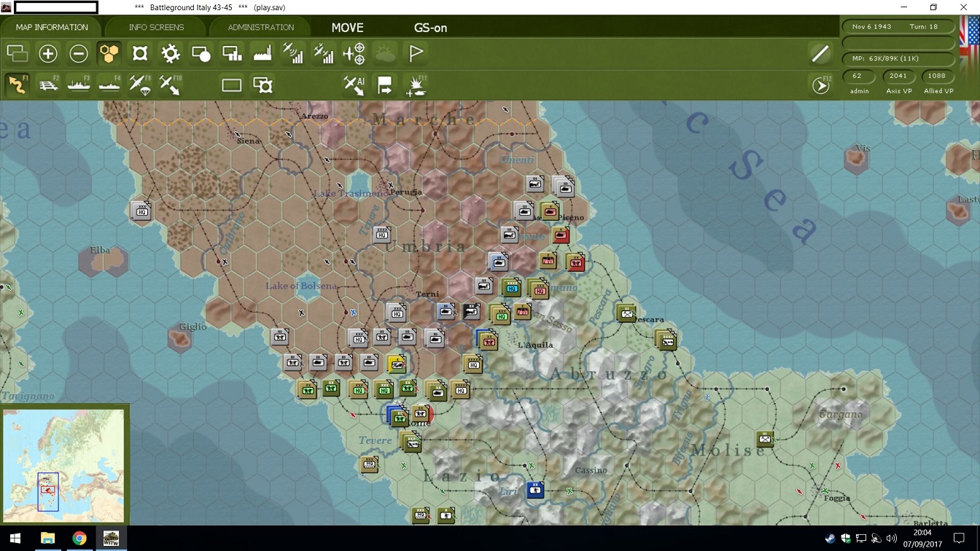Screen dimensions: 980x551
Task: Open the Windows notification center
Action: coord(960,539)
